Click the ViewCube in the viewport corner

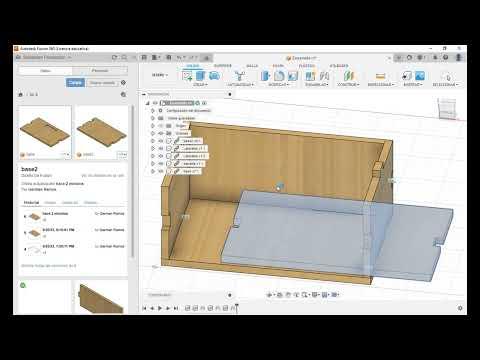[x=447, y=109]
